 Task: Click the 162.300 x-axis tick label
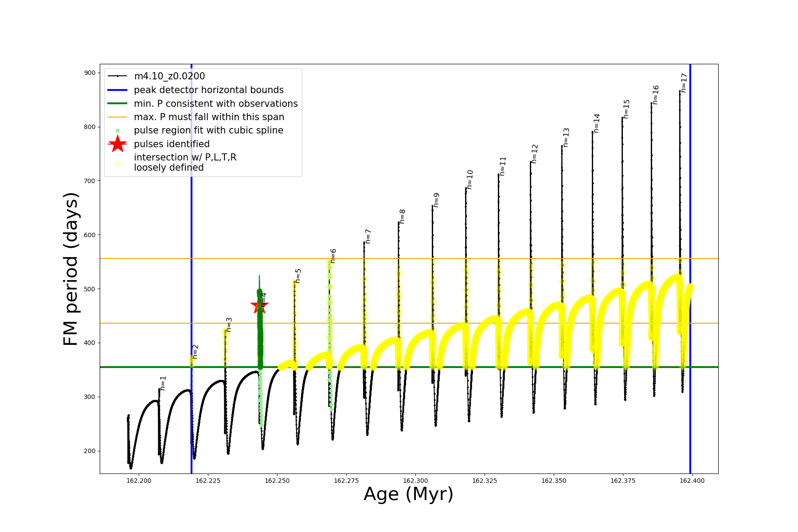(x=415, y=481)
